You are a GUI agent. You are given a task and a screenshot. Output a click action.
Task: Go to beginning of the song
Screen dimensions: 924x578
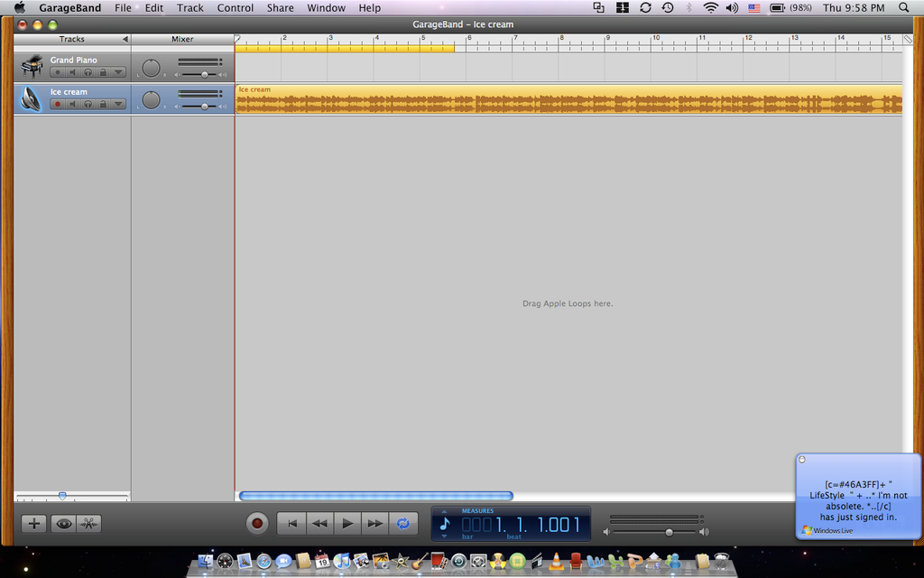coord(291,524)
